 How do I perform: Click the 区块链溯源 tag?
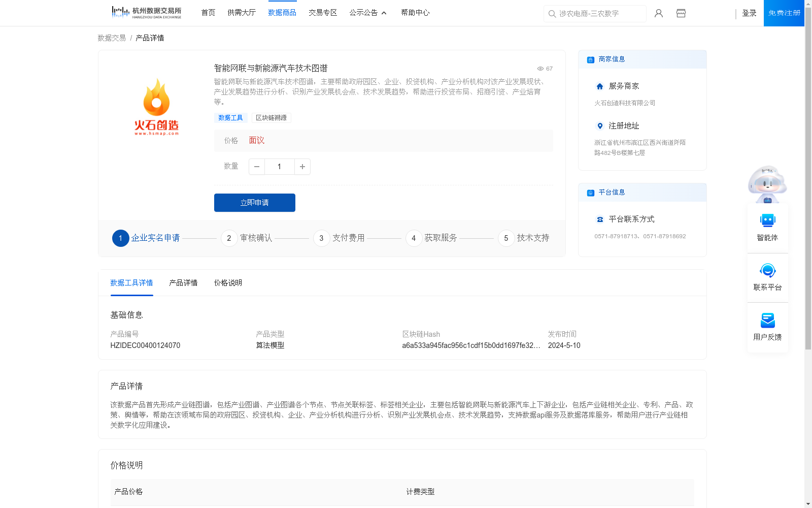(x=272, y=118)
